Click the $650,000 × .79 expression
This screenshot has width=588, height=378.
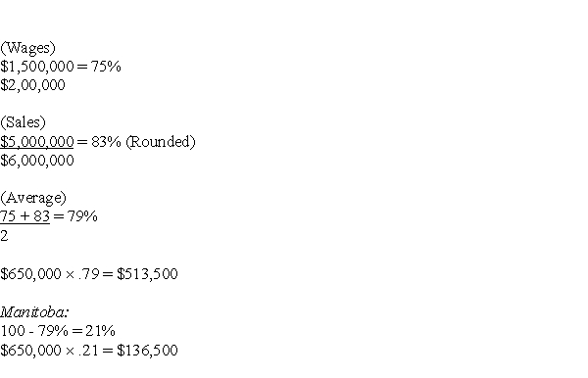(50, 274)
